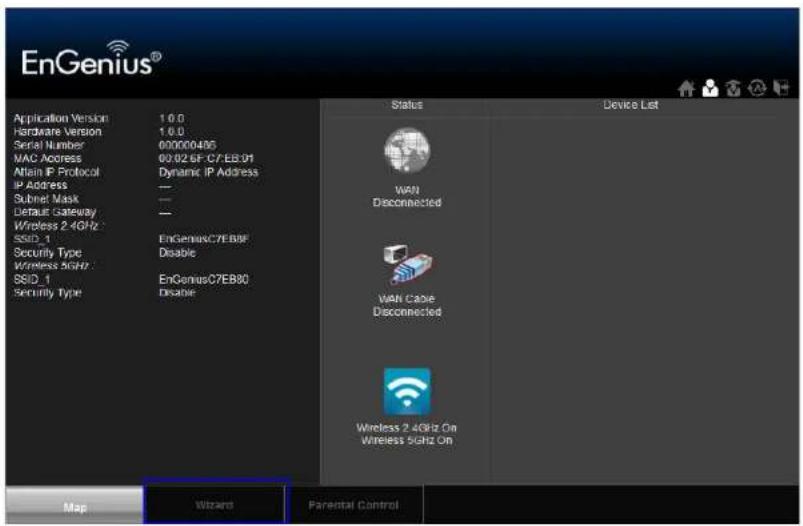Go to the Home icon in header
This screenshot has width=803, height=526.
686,89
